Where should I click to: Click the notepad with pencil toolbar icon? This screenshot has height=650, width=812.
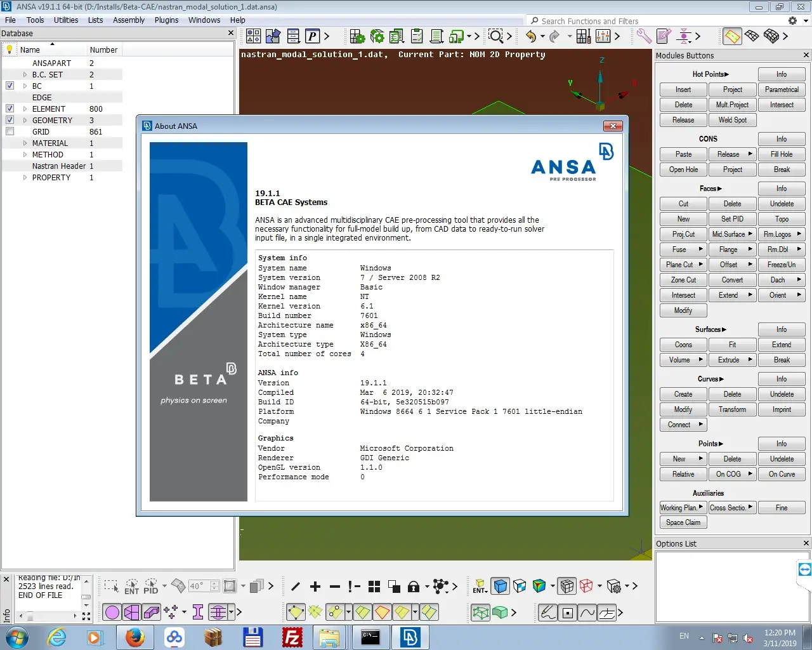pyautogui.click(x=664, y=36)
